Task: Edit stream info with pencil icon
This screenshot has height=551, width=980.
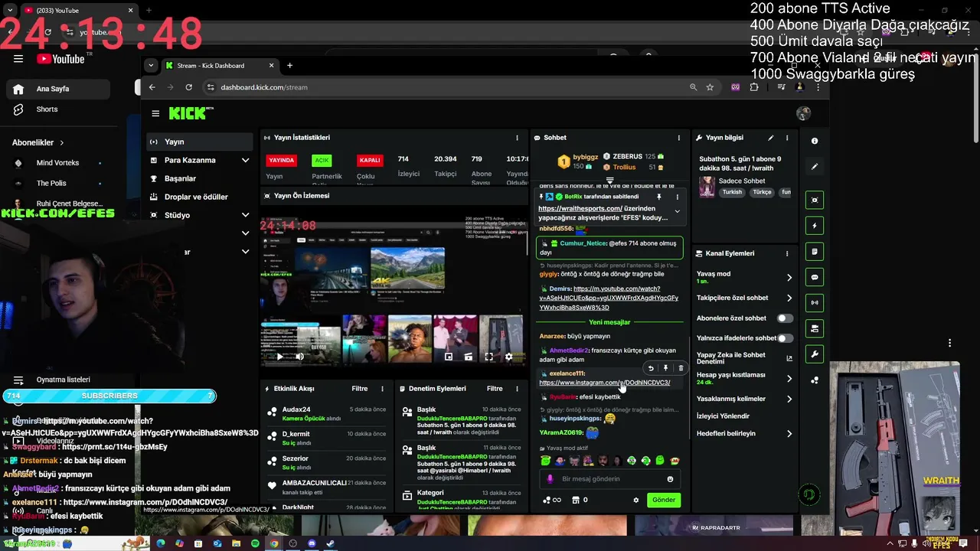Action: [x=770, y=138]
